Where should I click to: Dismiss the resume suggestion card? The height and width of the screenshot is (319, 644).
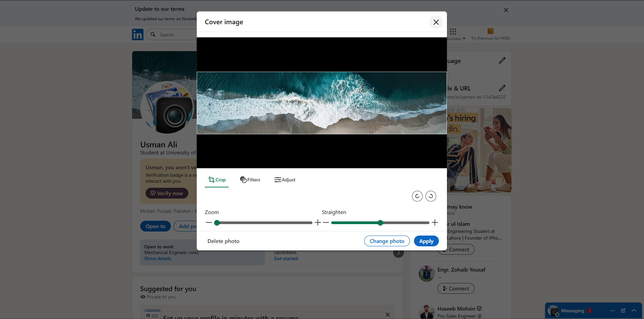pyautogui.click(x=388, y=315)
